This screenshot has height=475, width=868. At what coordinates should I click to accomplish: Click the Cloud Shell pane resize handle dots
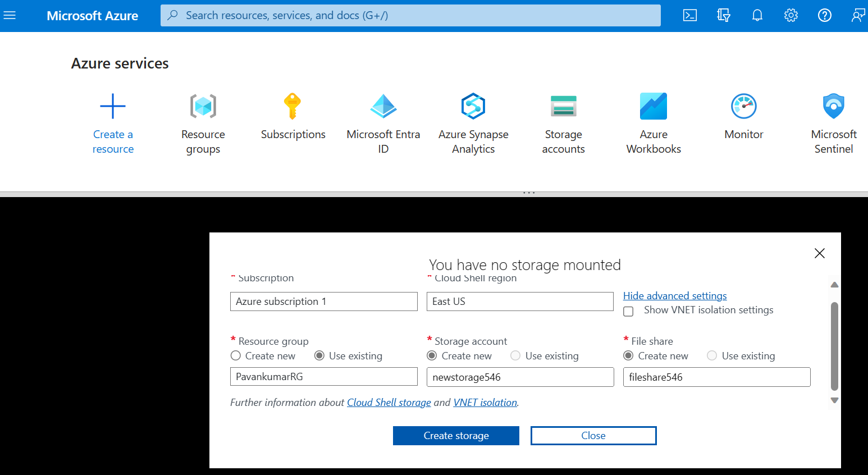click(529, 193)
